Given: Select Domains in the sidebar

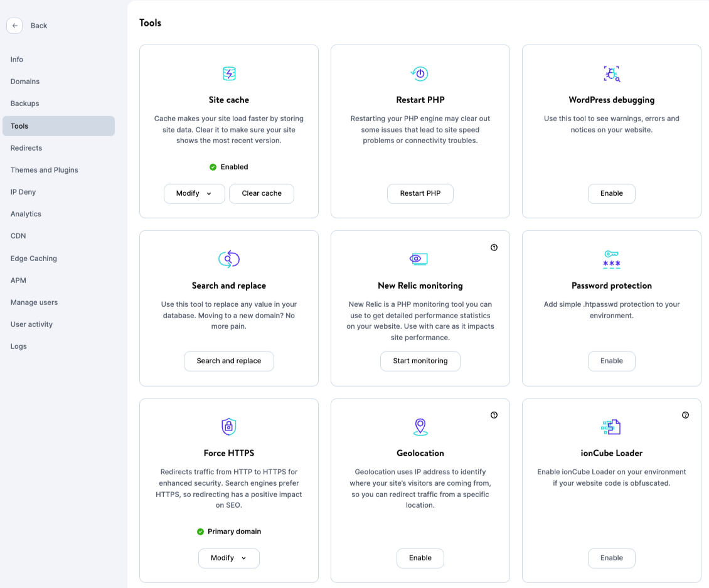Looking at the screenshot, I should pos(25,81).
